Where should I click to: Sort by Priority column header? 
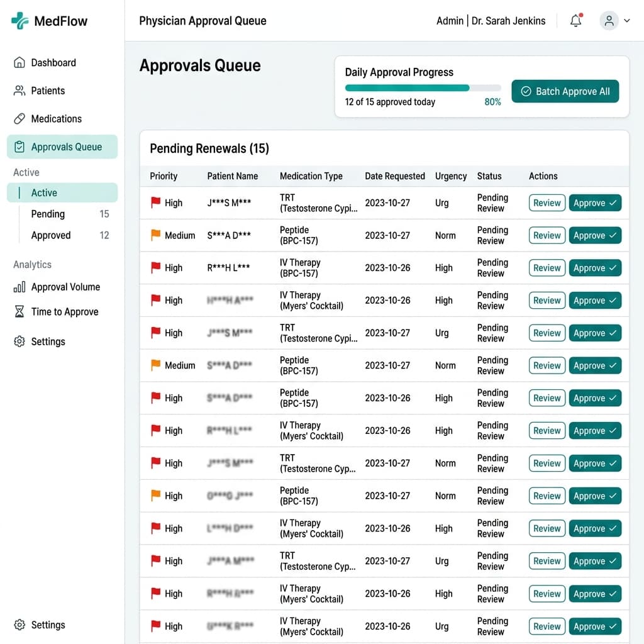point(164,176)
